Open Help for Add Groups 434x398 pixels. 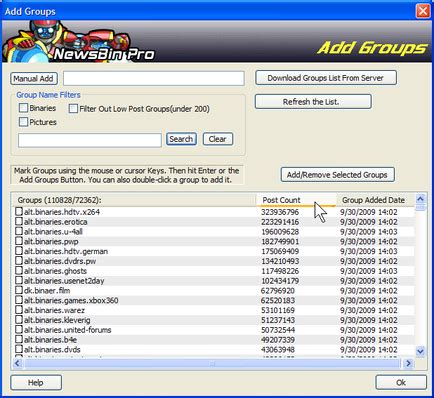36,382
